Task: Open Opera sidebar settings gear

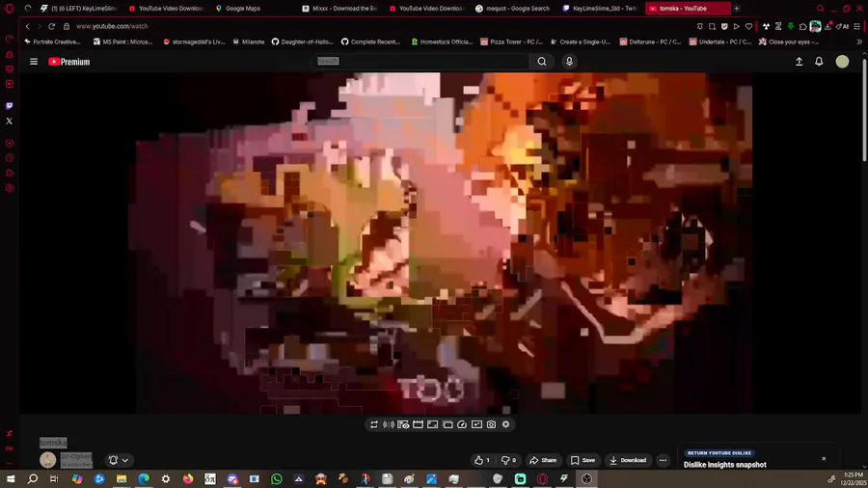Action: pyautogui.click(x=10, y=188)
